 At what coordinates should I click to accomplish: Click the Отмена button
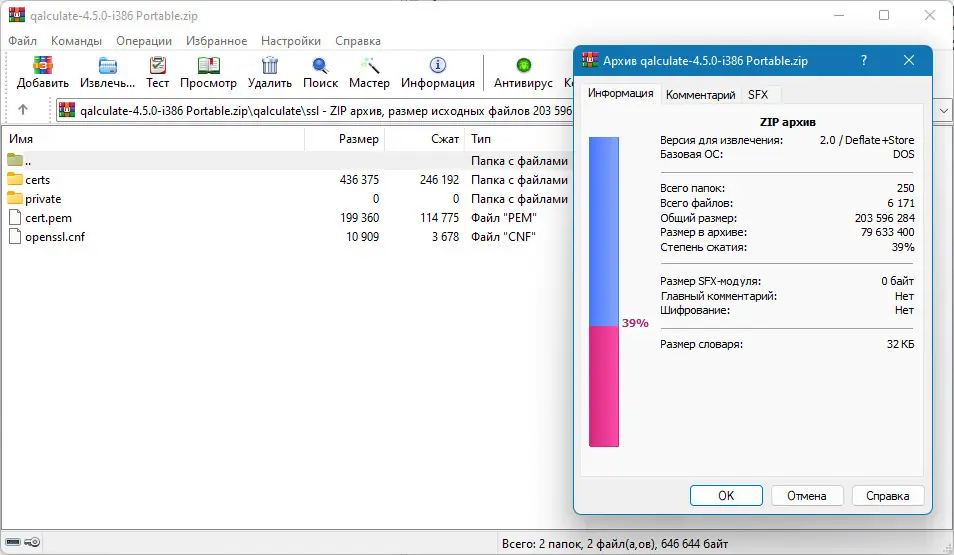tap(807, 495)
